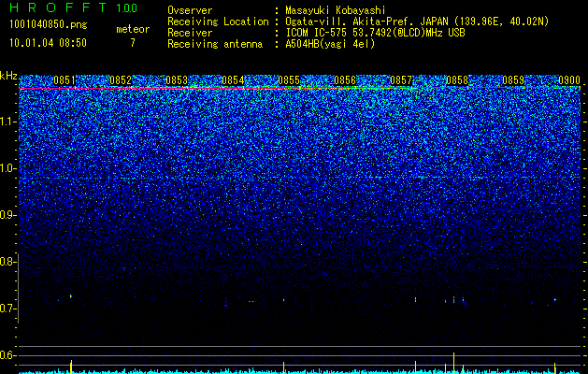The height and width of the screenshot is (374, 588).
Task: Click the 0900 time marker
Action: click(x=569, y=80)
